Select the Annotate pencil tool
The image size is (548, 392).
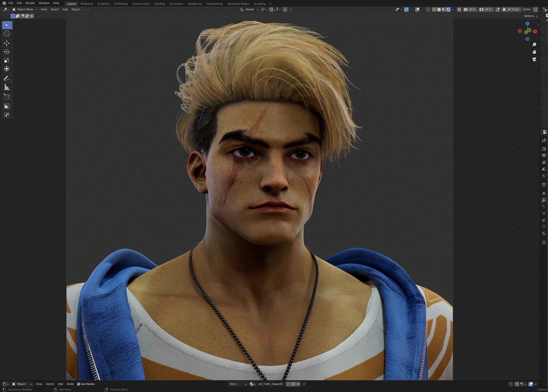[7, 78]
